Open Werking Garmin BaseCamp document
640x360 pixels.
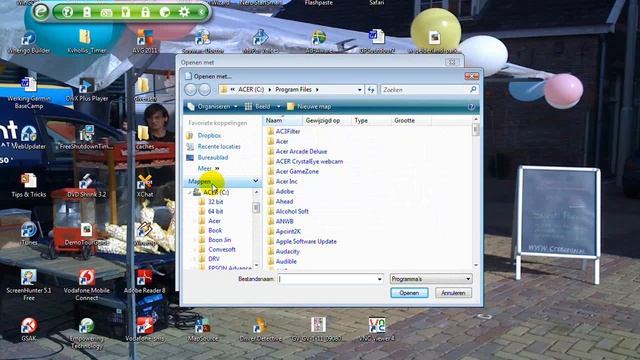point(29,93)
